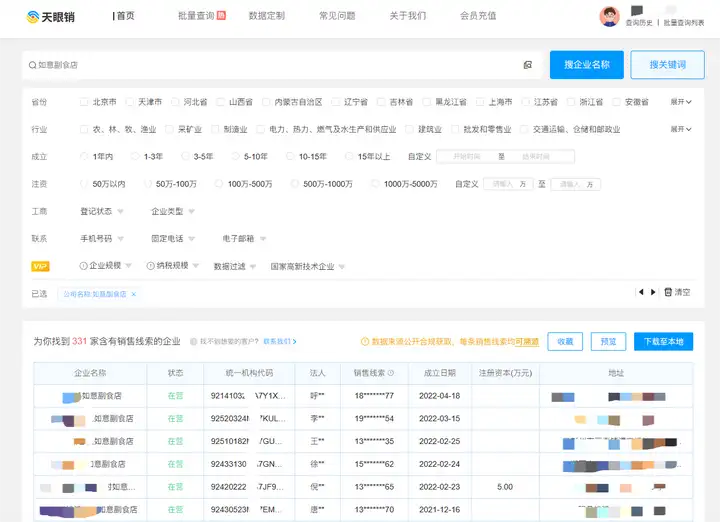Click the phone clue 18*******77
The height and width of the screenshot is (522, 720).
point(374,396)
